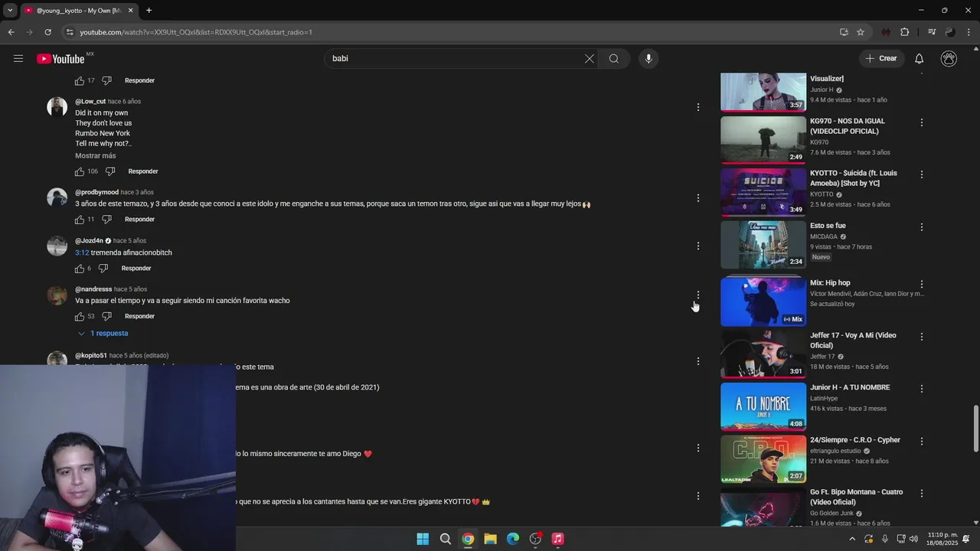Focus the YouTube search field
The image size is (980, 551).
456,59
